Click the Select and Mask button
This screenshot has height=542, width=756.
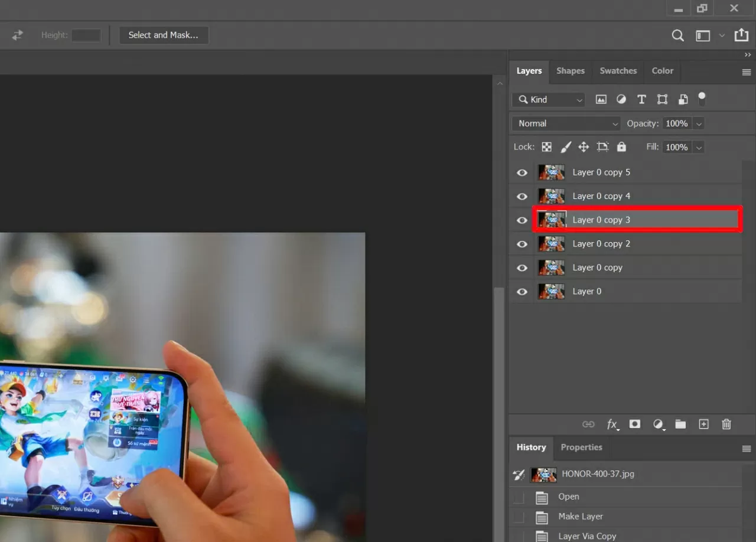pos(164,35)
